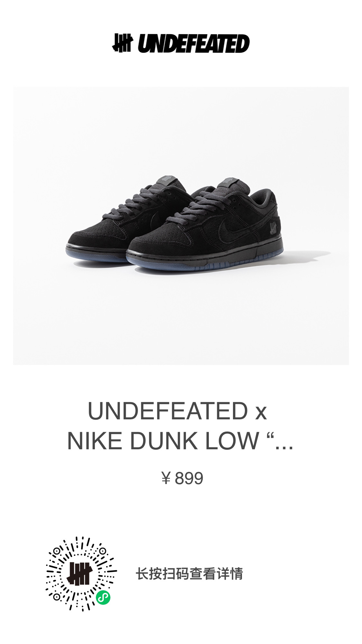
Task: Click the ¥ 899 price
Action: [182, 478]
